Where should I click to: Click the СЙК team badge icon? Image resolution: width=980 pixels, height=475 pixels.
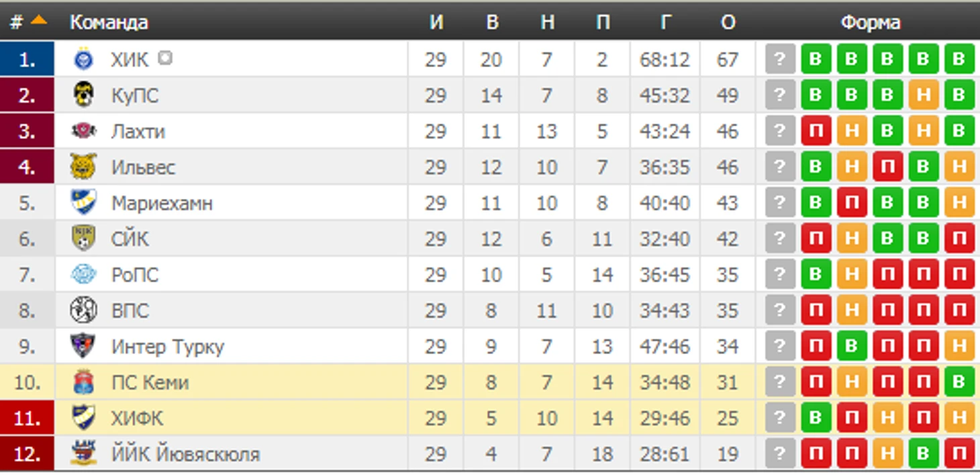[83, 239]
